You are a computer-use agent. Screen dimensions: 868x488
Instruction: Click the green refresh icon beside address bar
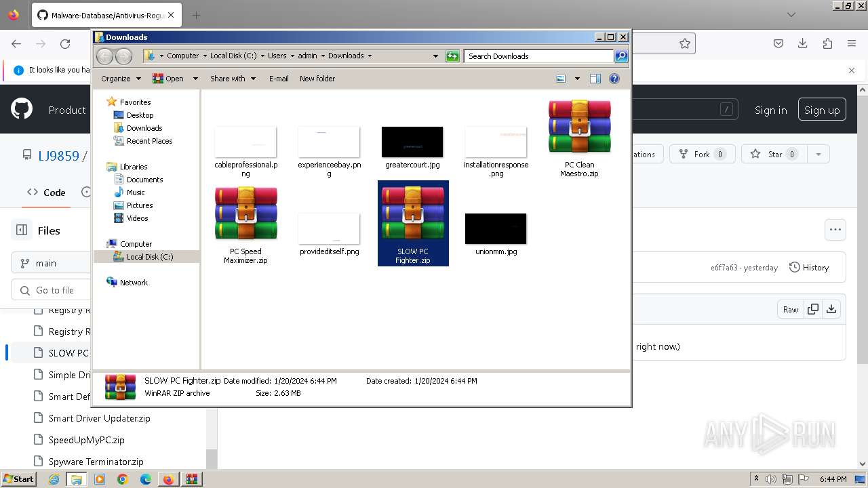coord(452,56)
